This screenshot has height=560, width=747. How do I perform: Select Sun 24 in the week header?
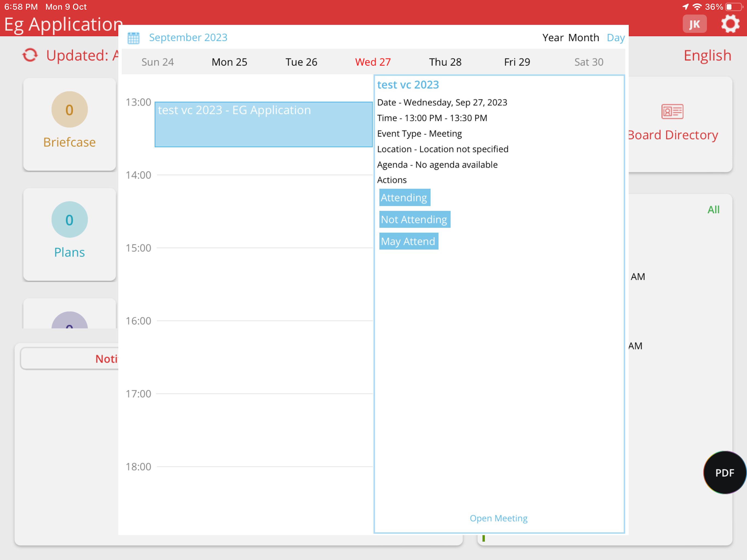pos(157,62)
